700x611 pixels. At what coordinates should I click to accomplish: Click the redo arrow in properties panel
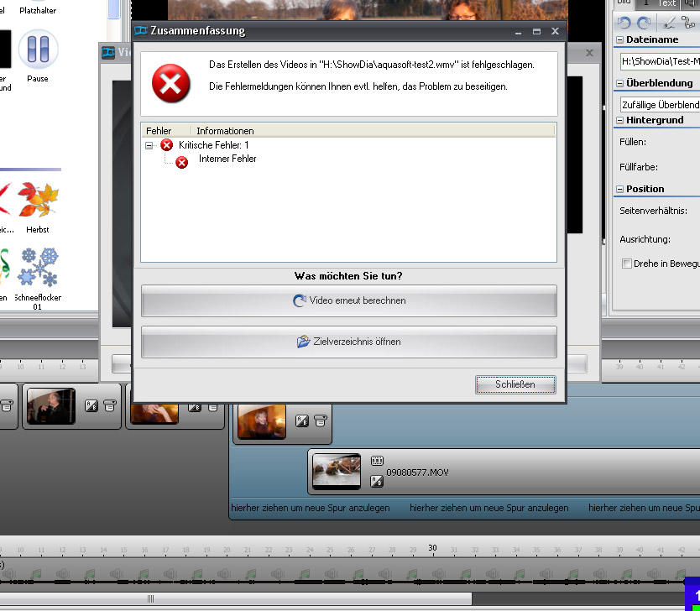tap(644, 23)
